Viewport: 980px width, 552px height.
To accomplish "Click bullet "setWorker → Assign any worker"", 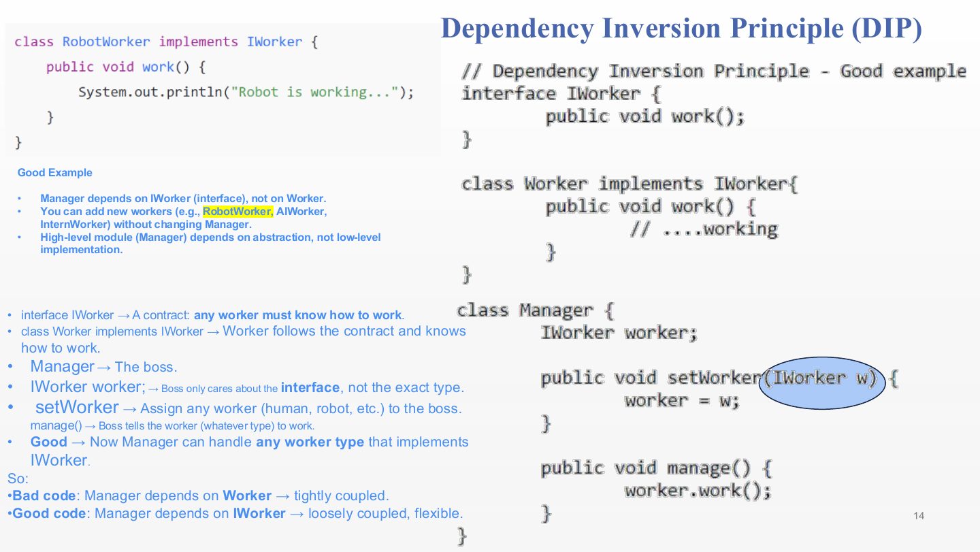I will (248, 408).
